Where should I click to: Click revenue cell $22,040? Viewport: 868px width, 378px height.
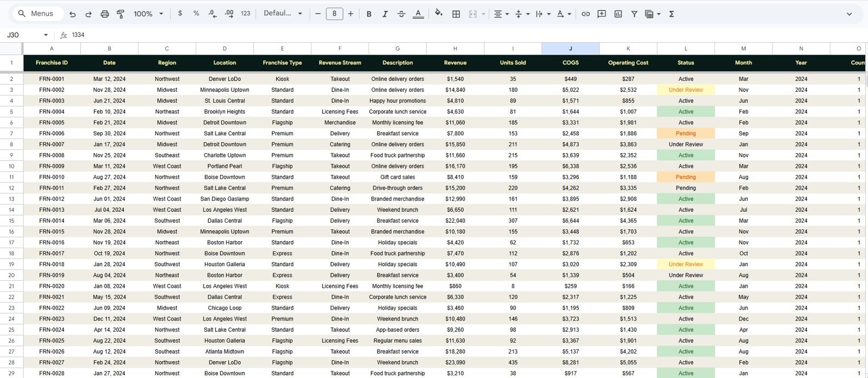(455, 220)
